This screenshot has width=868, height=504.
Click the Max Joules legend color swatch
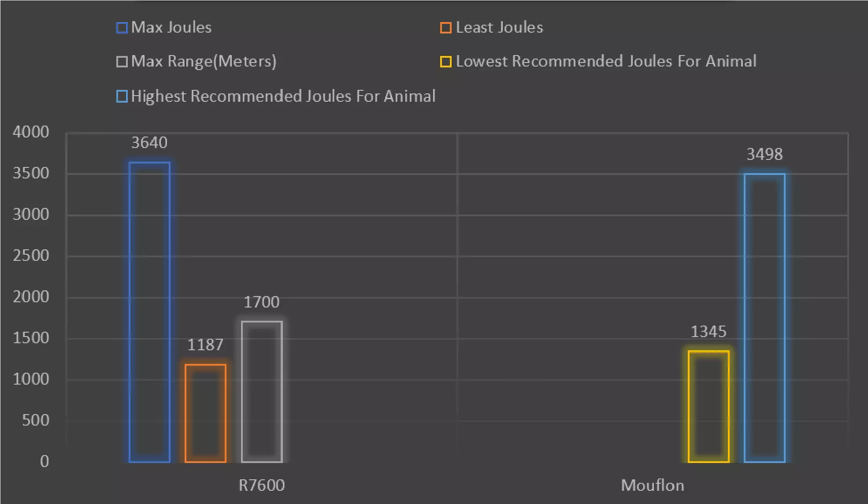122,28
